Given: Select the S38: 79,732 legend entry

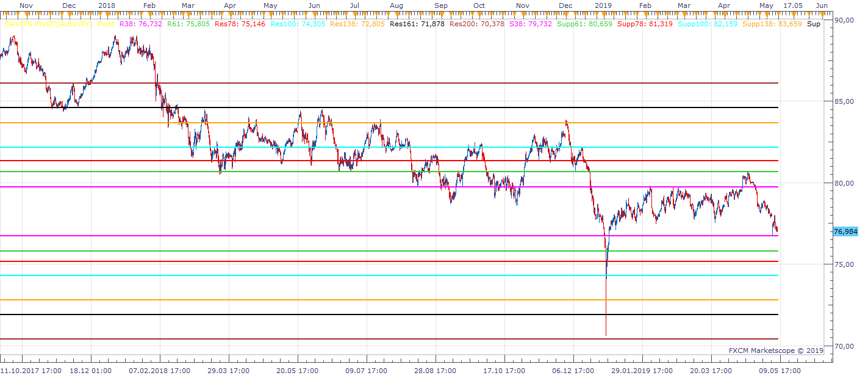Looking at the screenshot, I should tap(532, 24).
